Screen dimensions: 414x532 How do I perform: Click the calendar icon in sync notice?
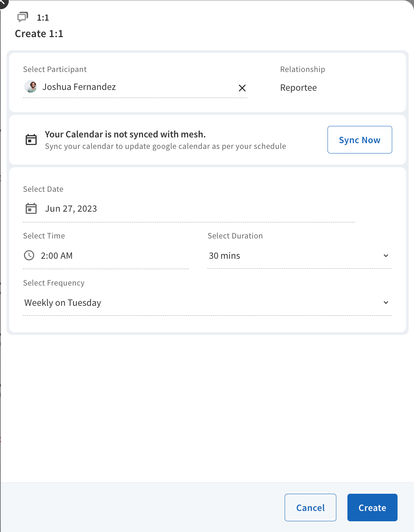click(x=31, y=140)
